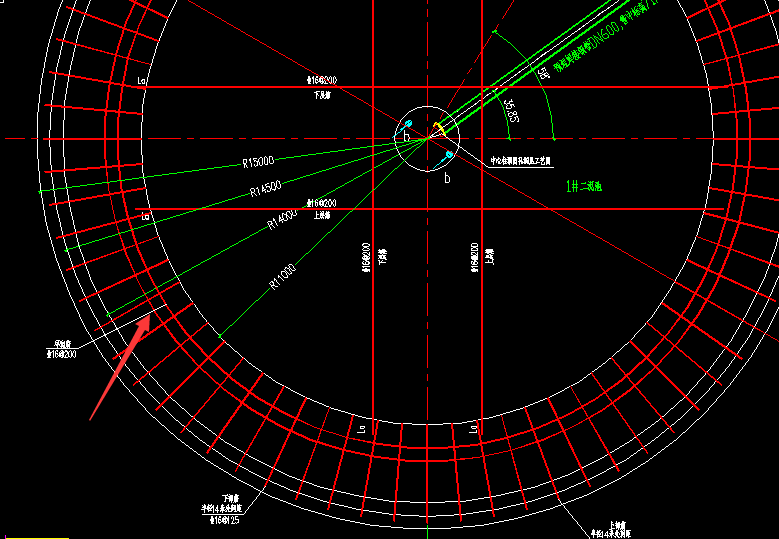The width and height of the screenshot is (779, 539).
Task: Click the La label at the right vertical bar's bottom
Action: pyautogui.click(x=474, y=427)
